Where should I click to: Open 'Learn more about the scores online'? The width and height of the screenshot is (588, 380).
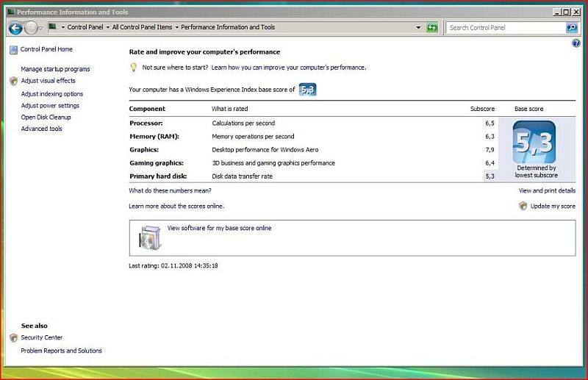click(176, 206)
